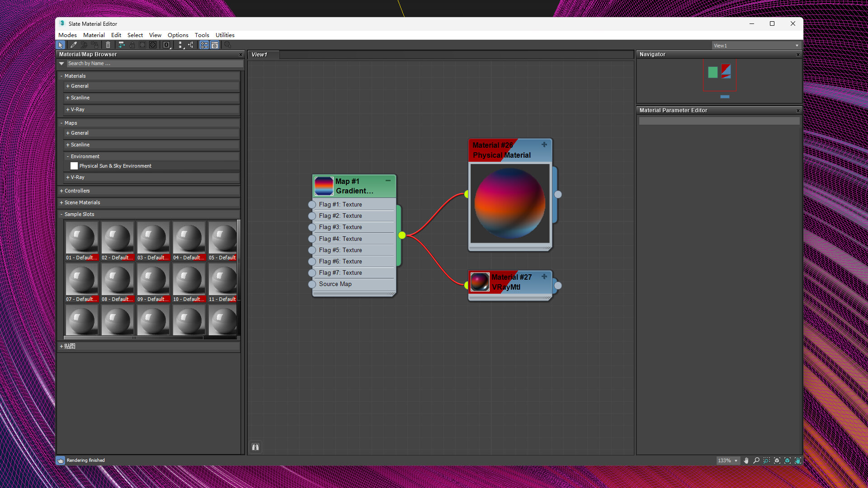Image resolution: width=868 pixels, height=488 pixels.
Task: Collapse the Map #1 Gradient node with minus
Action: 388,180
